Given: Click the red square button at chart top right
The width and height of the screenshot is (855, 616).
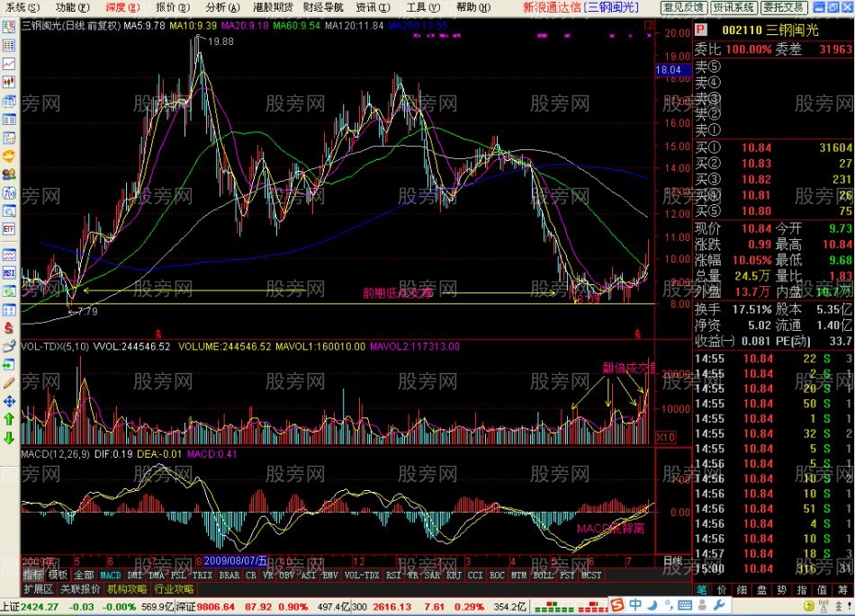Looking at the screenshot, I should 649,24.
